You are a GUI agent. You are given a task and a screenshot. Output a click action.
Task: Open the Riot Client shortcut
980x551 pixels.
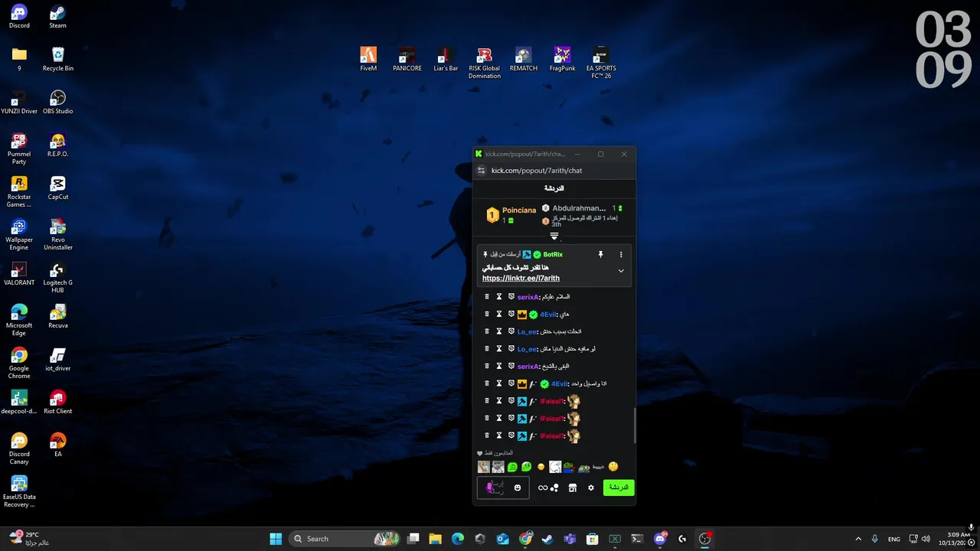57,403
